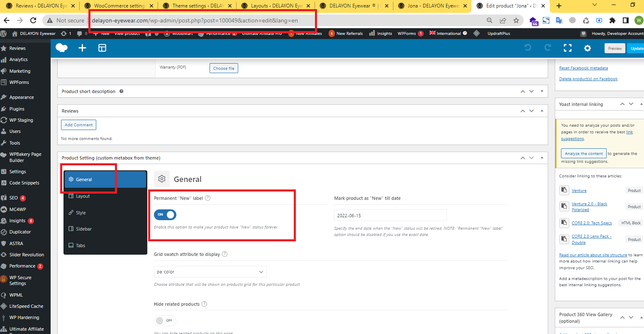Toggle Product short description panel triangle
The image size is (644, 334).
coord(542,91)
